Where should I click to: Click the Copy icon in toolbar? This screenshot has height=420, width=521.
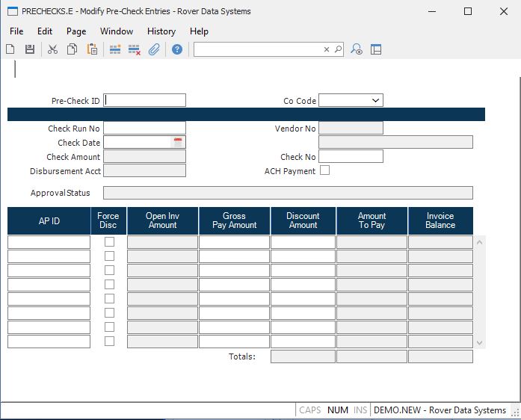pos(73,49)
